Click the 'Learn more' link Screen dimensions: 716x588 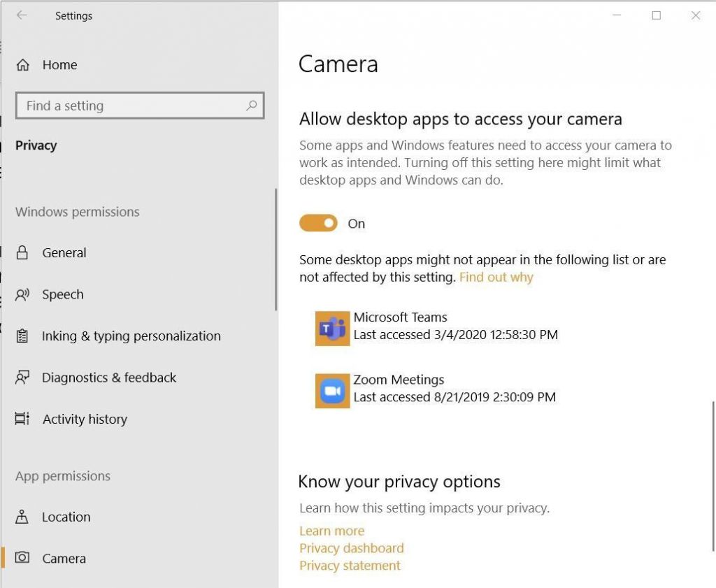pos(331,531)
